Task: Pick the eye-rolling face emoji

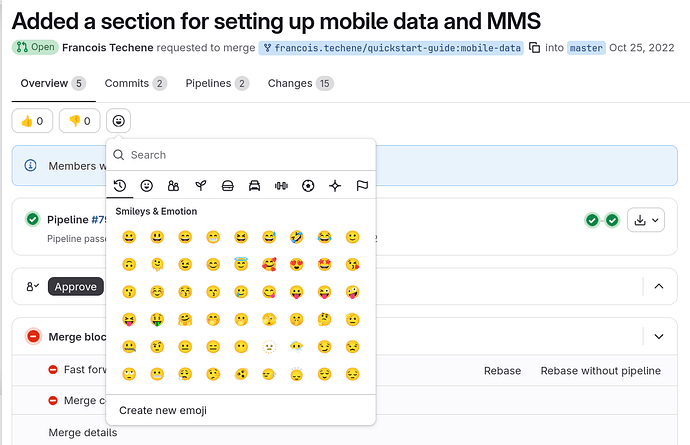Action: [129, 374]
